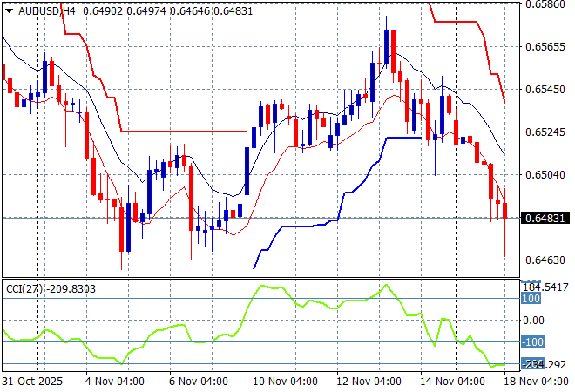Select the 31 Oct 2025 date label
Viewport: 575px width, 392px height.
click(31, 382)
